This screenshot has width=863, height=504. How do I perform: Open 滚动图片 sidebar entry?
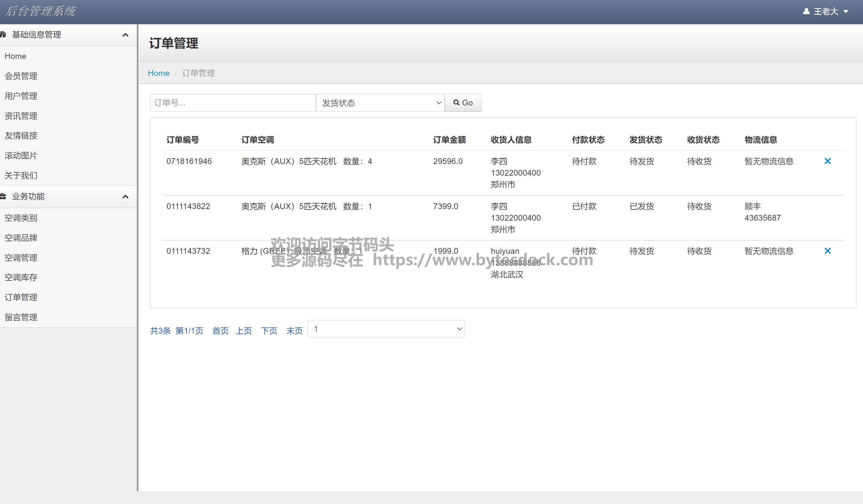(21, 156)
